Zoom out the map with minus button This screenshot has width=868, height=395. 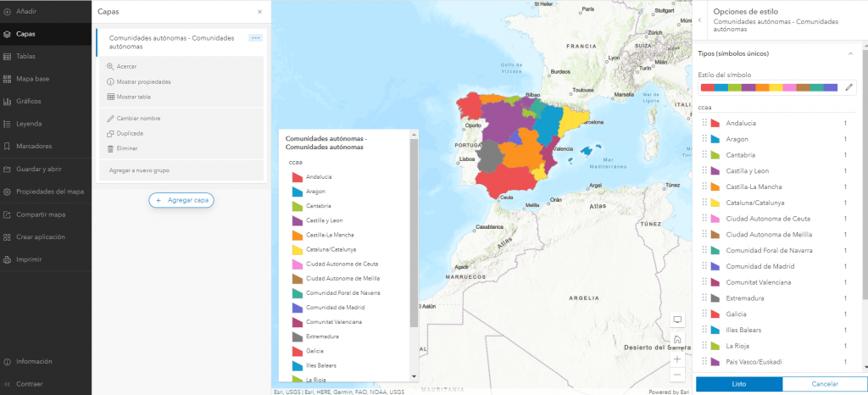(x=677, y=376)
